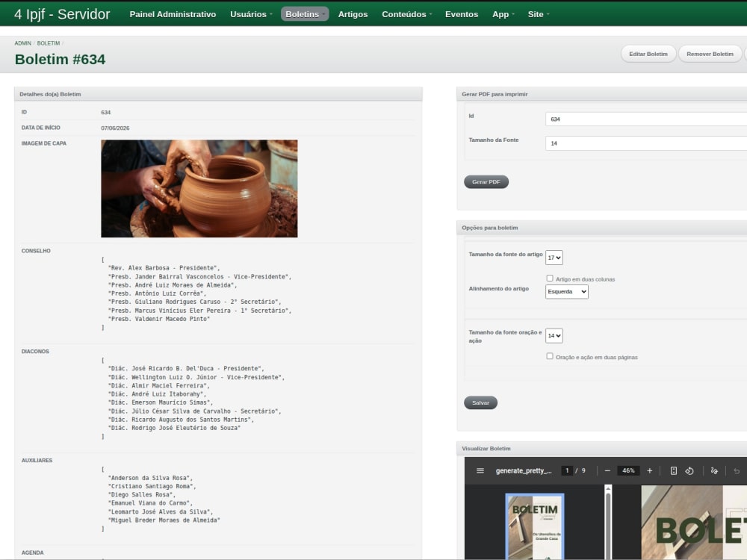Expand the Conteúdos menu
747x560 pixels.
[407, 14]
